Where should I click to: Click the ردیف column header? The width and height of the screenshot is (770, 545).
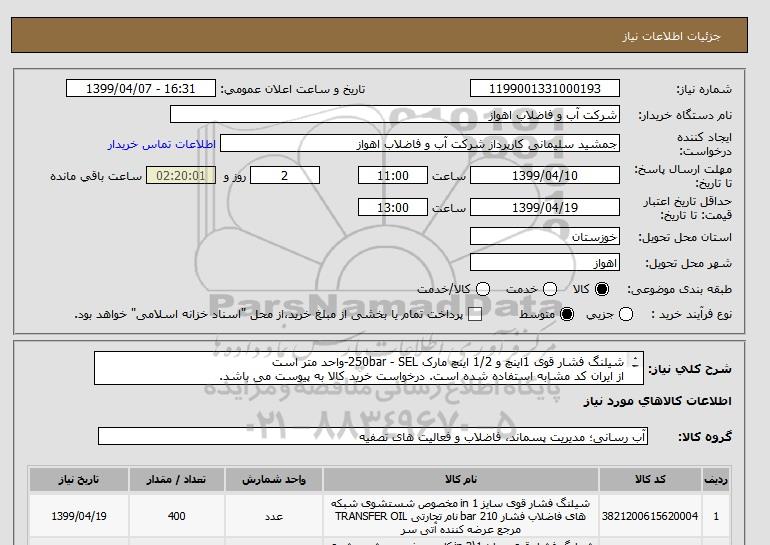[x=716, y=479]
